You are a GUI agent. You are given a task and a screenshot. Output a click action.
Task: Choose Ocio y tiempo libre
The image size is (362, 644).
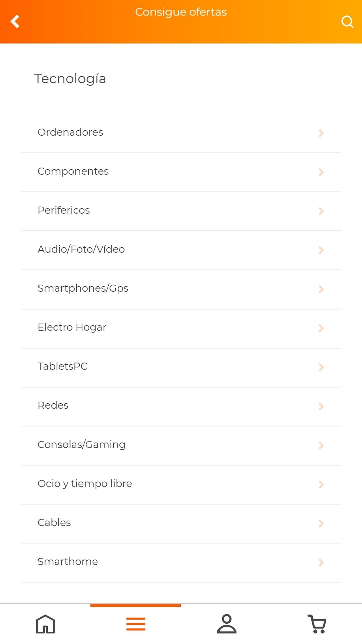tap(181, 485)
